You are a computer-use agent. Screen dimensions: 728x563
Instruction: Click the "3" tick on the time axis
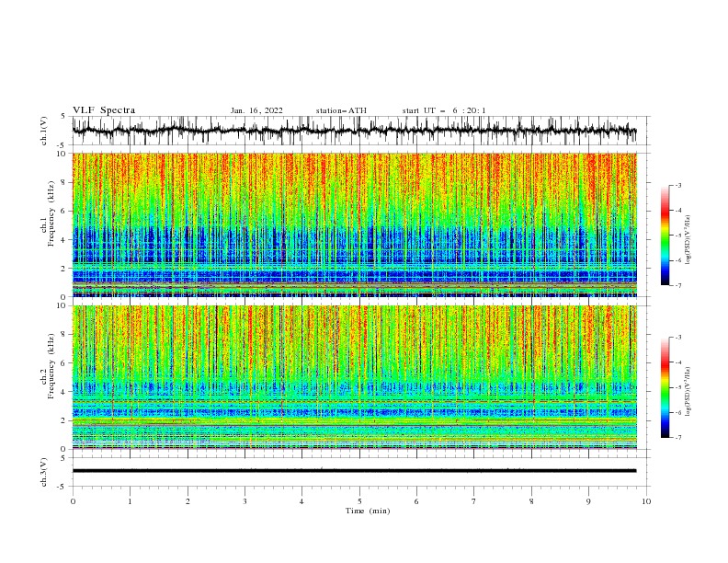point(245,501)
